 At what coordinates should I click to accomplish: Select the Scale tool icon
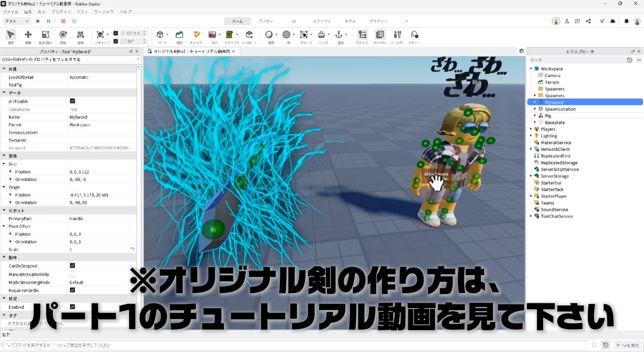pos(45,35)
